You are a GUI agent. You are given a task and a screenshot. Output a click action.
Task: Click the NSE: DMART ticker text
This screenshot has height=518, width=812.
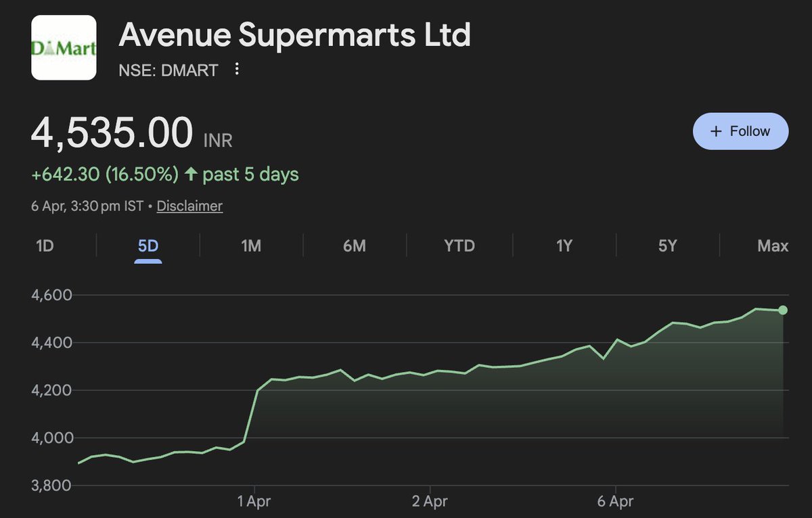coord(168,70)
